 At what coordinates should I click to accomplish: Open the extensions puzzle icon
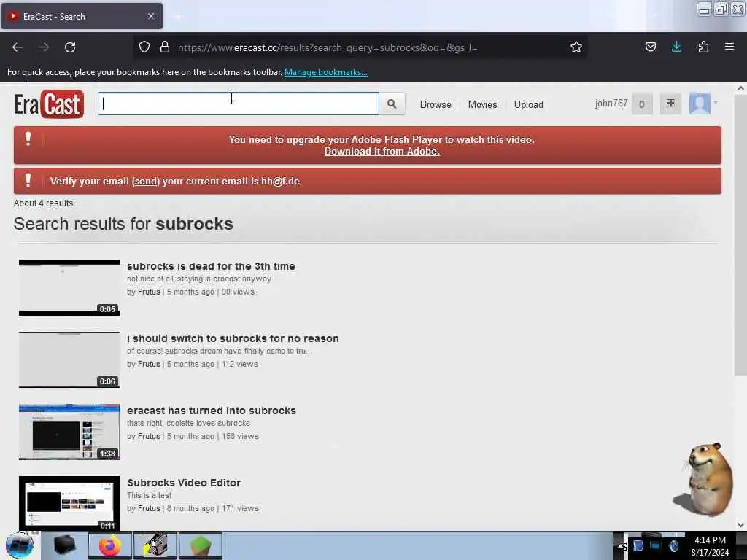click(x=703, y=47)
